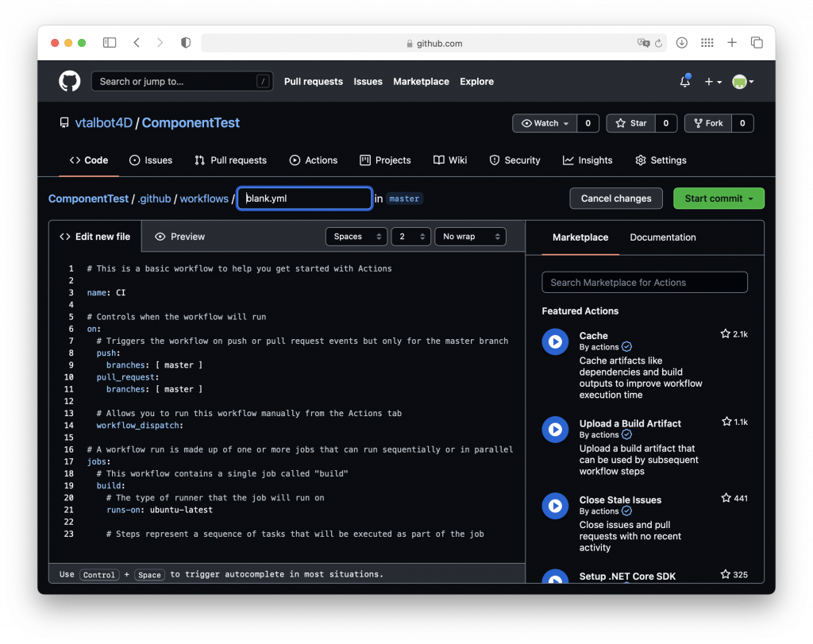Click the Close Stale Issues icon

pos(555,506)
